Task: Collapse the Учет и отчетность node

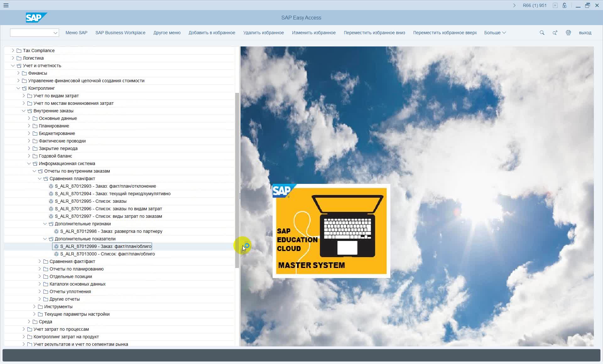Action: pos(13,66)
